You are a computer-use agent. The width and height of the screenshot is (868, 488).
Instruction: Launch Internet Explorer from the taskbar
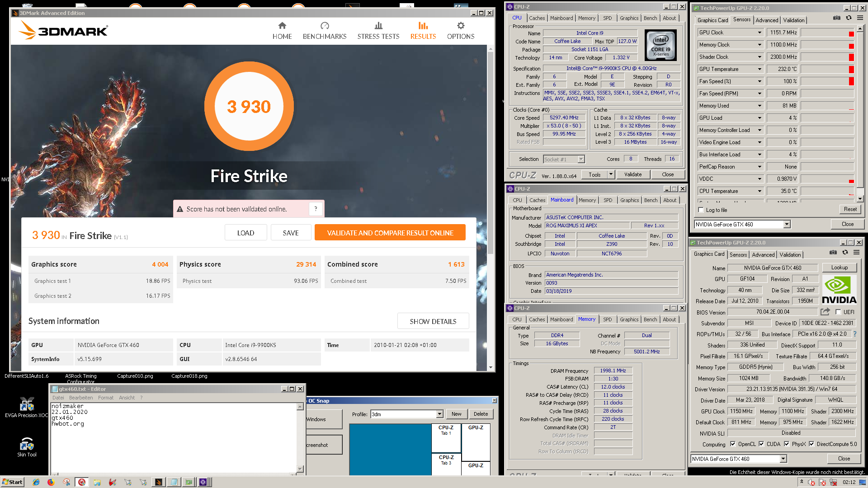pos(36,482)
